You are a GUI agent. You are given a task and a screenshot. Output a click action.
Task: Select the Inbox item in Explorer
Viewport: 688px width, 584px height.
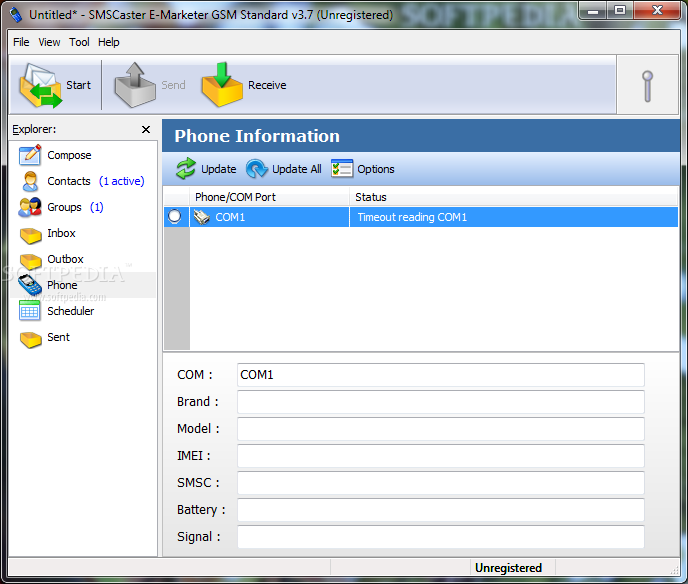[61, 233]
